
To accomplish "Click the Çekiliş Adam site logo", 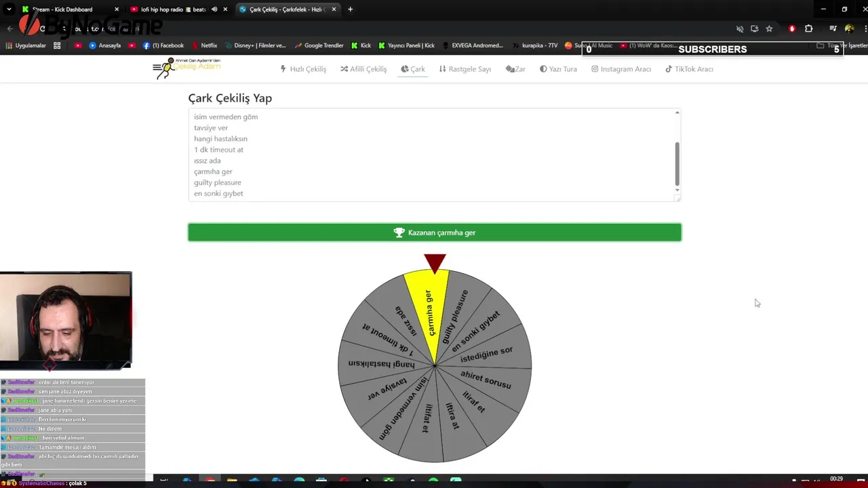I will pyautogui.click(x=186, y=68).
